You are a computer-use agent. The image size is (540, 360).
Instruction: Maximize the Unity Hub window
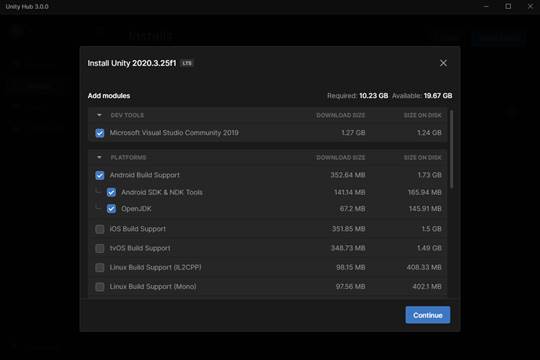click(x=508, y=7)
